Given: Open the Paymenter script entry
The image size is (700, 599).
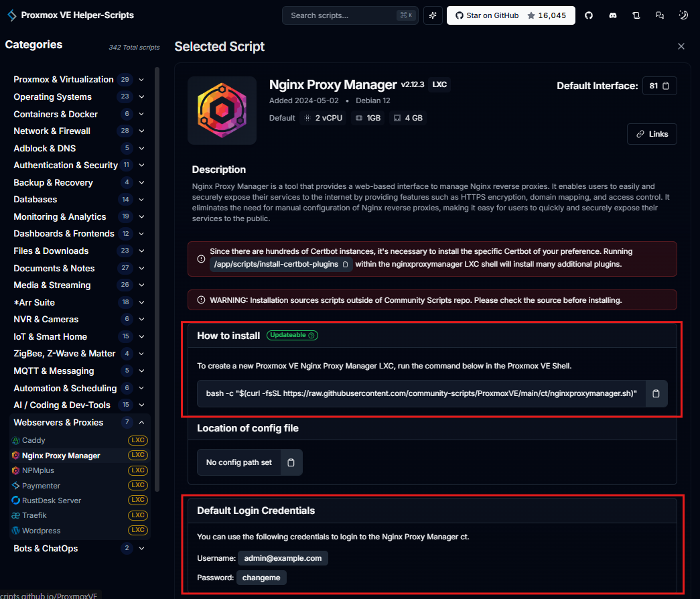Looking at the screenshot, I should [80, 486].
